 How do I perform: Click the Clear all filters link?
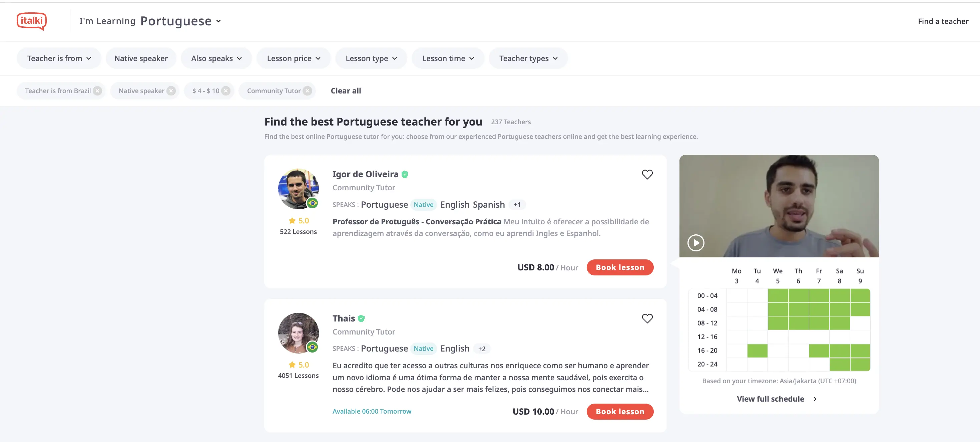coord(346,90)
